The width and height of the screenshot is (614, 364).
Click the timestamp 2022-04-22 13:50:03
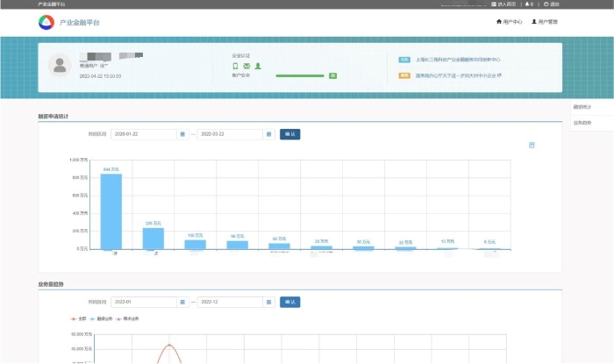[100, 76]
